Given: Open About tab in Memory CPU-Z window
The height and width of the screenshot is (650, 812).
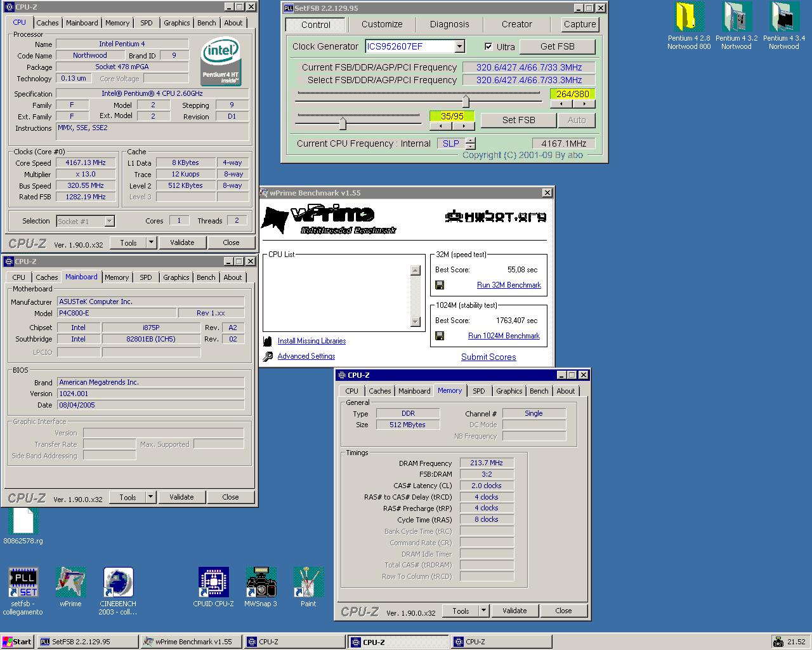Looking at the screenshot, I should pos(566,391).
